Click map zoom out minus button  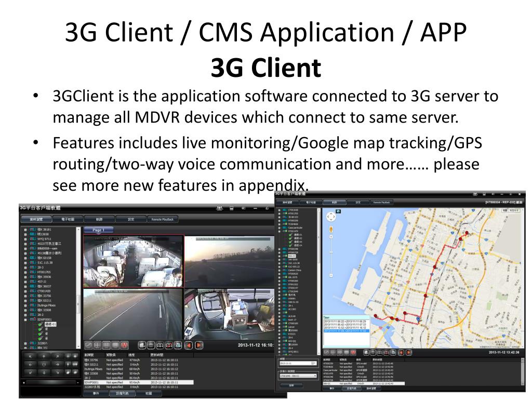pos(331,275)
